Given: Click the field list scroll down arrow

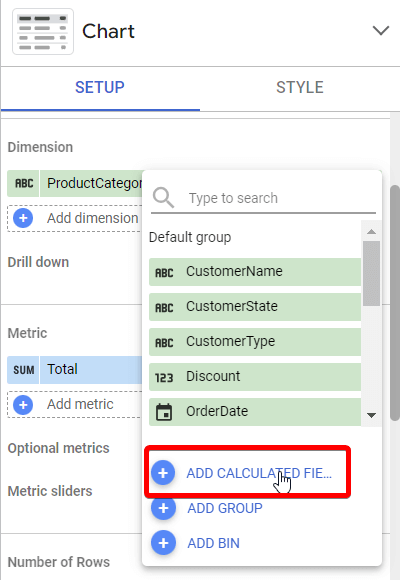Looking at the screenshot, I should click(371, 415).
